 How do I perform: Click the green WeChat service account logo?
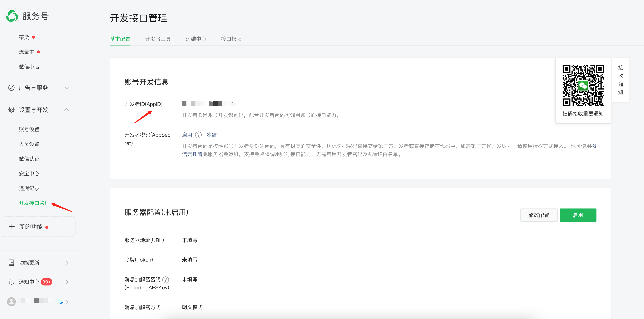pyautogui.click(x=12, y=16)
